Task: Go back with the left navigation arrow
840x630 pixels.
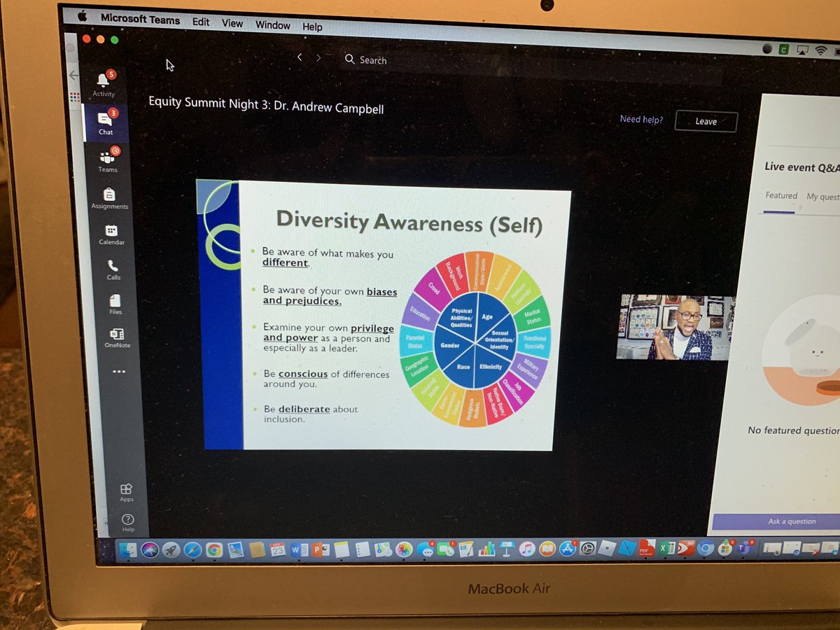Action: (300, 57)
